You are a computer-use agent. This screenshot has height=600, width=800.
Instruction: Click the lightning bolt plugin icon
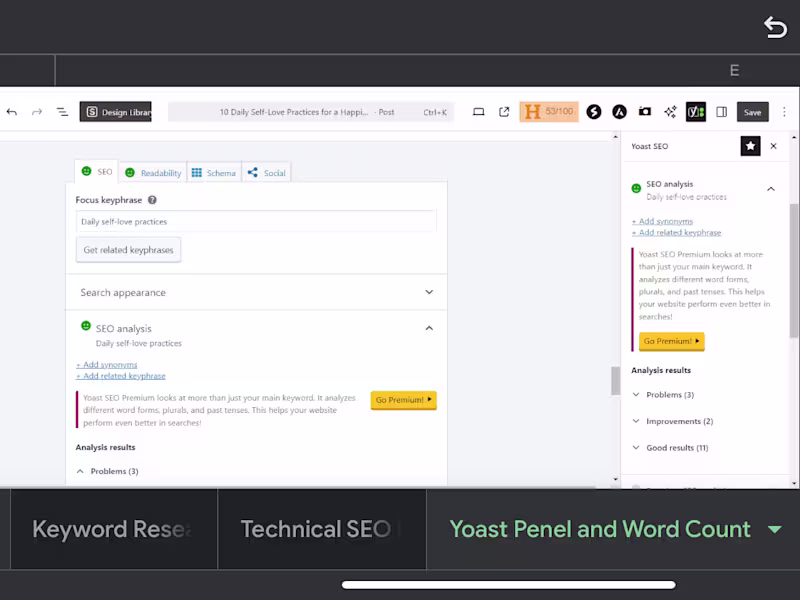click(594, 112)
